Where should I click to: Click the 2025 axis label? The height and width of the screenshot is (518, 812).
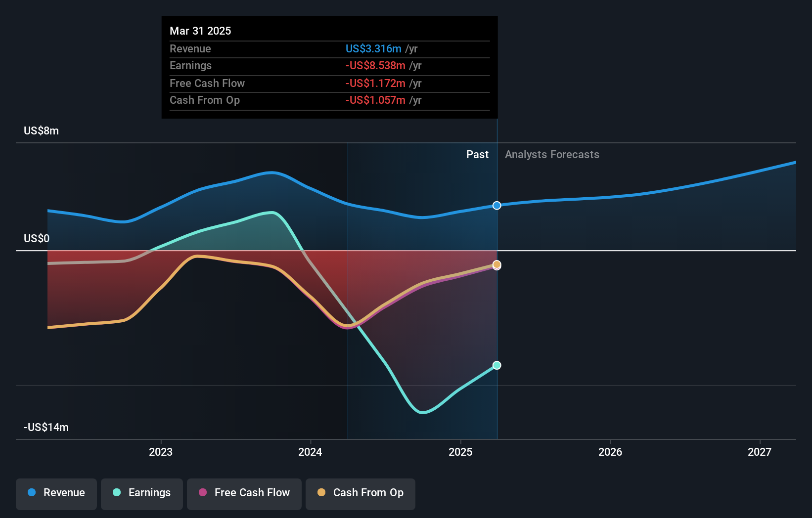click(x=460, y=451)
